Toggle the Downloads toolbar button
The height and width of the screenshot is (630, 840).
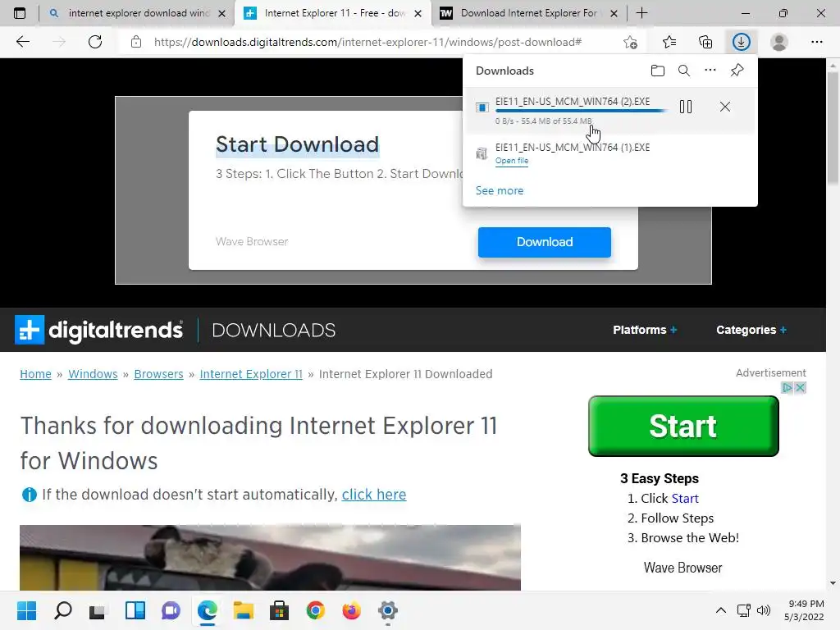(x=742, y=42)
